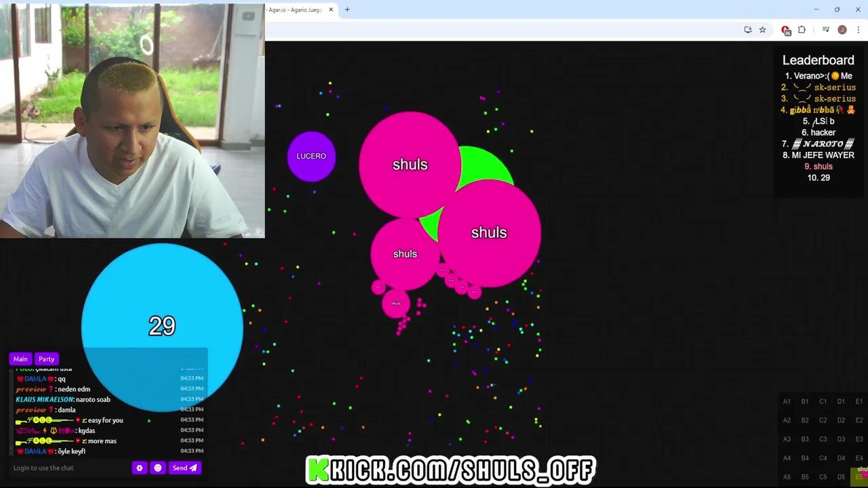Screen dimensions: 868x488
Task: Close the Agar.io browser tab
Action: (331, 9)
